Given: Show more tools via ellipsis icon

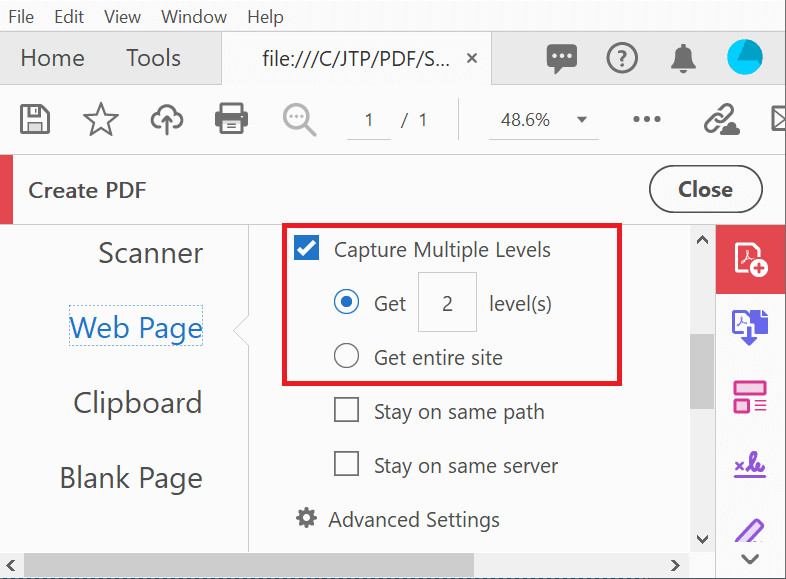Looking at the screenshot, I should pos(647,119).
